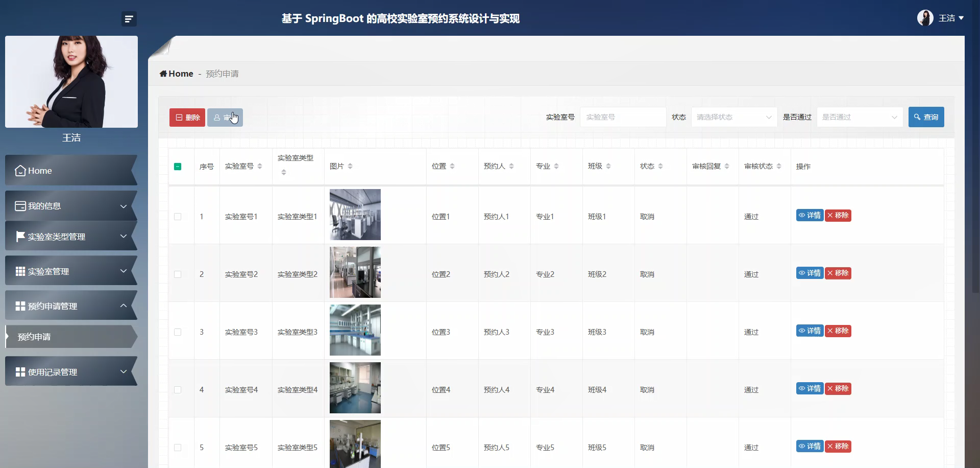This screenshot has height=468, width=980.
Task: Click the sort arrows on 实验室号 column
Action: 260,166
